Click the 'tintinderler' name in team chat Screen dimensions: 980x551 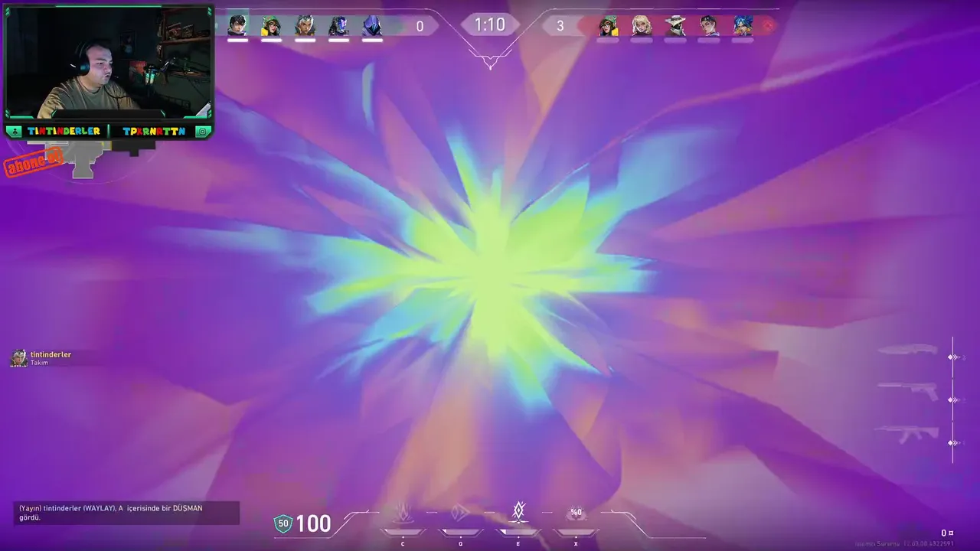point(51,354)
